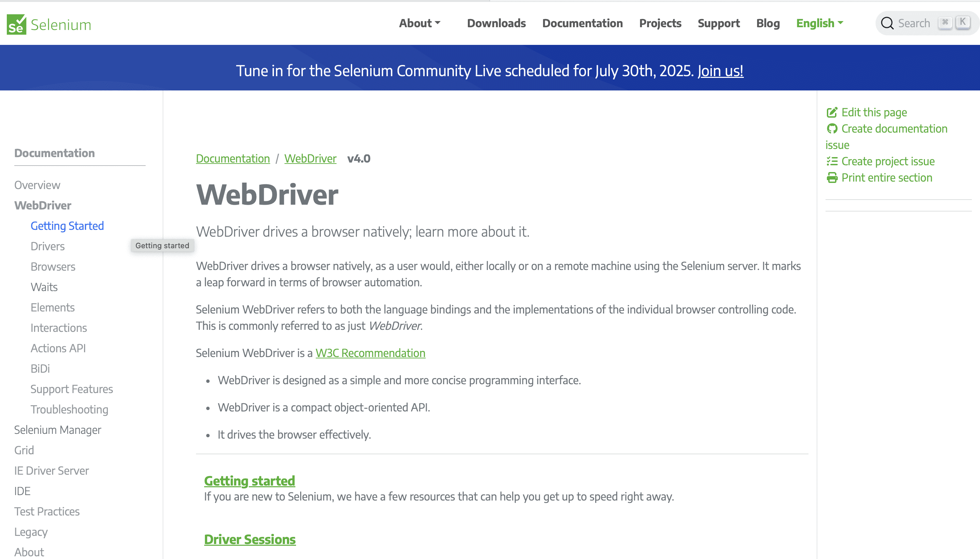Go to the Blog page
Image resolution: width=980 pixels, height=559 pixels.
pos(768,23)
